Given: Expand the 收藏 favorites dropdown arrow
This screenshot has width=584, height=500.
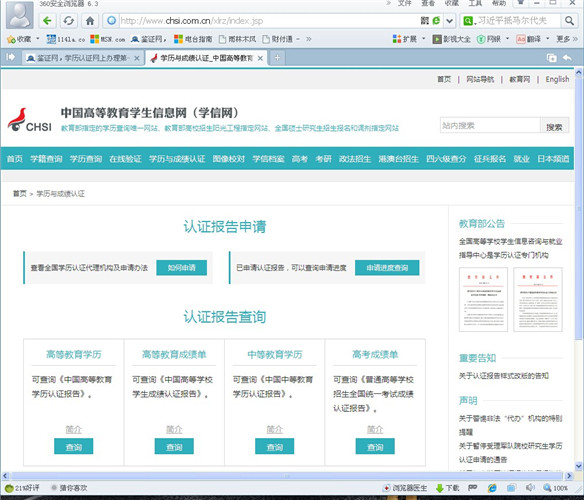Looking at the screenshot, I should click(x=38, y=39).
